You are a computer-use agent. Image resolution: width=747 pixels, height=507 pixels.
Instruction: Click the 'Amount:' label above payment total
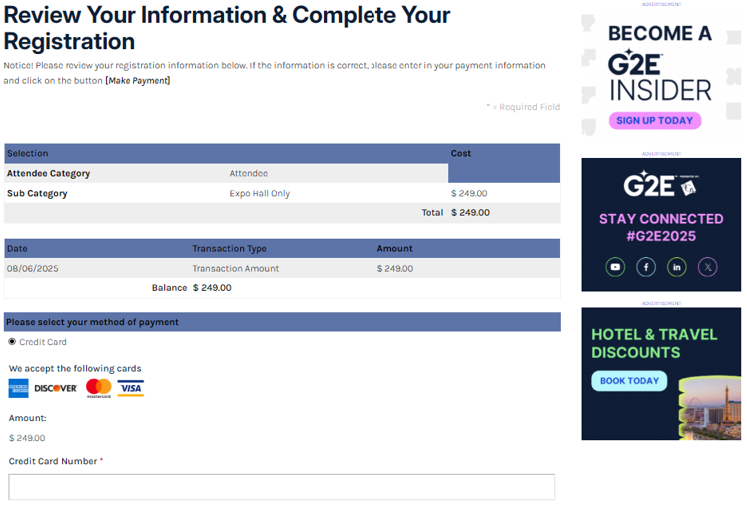[x=28, y=418]
